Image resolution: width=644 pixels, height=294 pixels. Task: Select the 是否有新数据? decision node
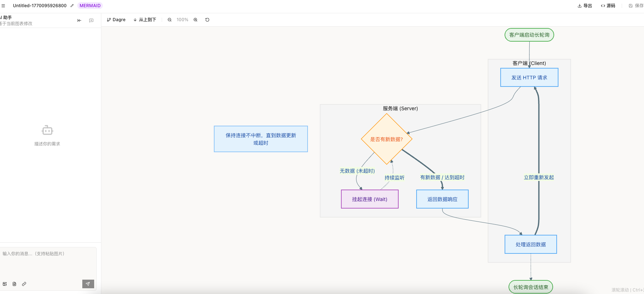pos(387,139)
